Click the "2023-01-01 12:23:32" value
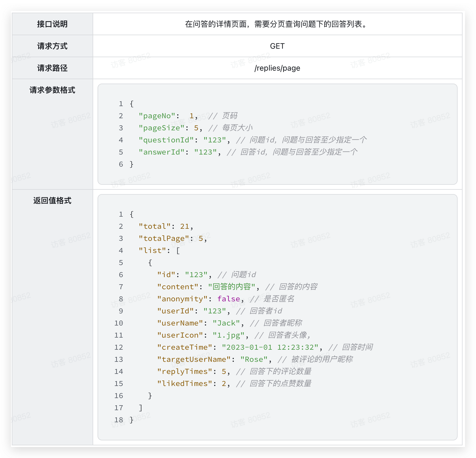The image size is (476, 458). tap(270, 347)
